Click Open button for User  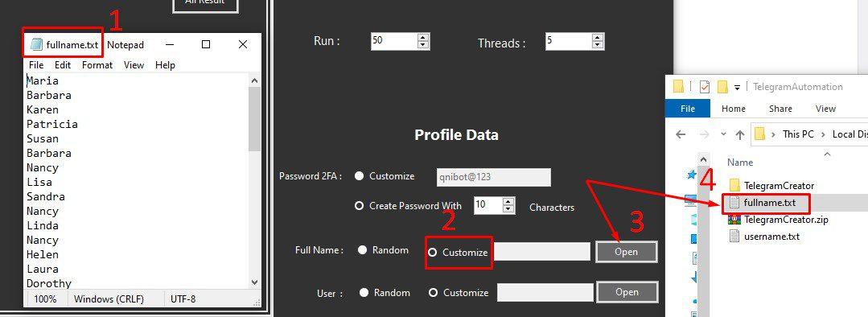[x=627, y=292]
